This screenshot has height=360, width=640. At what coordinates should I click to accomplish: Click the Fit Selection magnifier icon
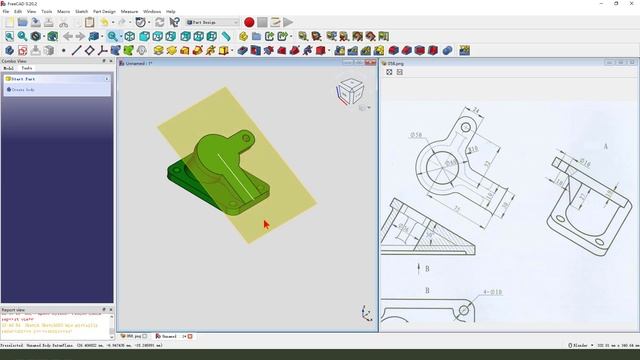22,36
